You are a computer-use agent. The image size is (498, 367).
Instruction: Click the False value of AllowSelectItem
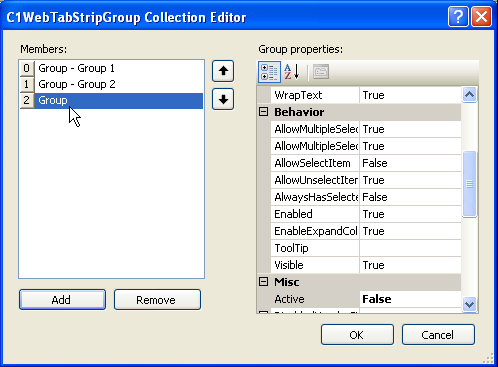pos(410,163)
